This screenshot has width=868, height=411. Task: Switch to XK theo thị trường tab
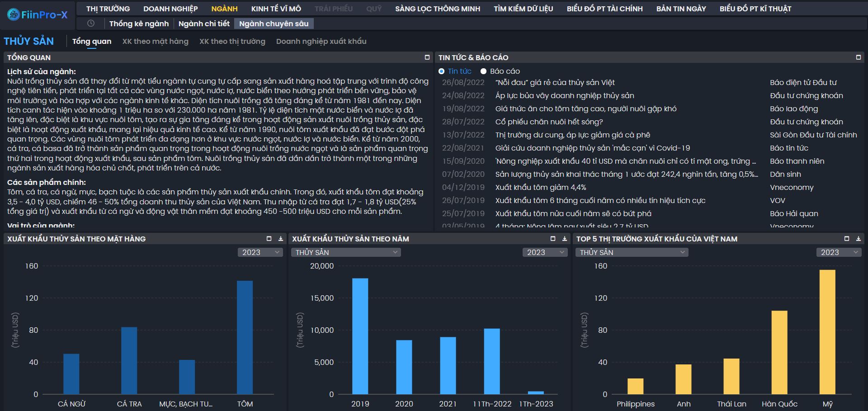tap(232, 41)
